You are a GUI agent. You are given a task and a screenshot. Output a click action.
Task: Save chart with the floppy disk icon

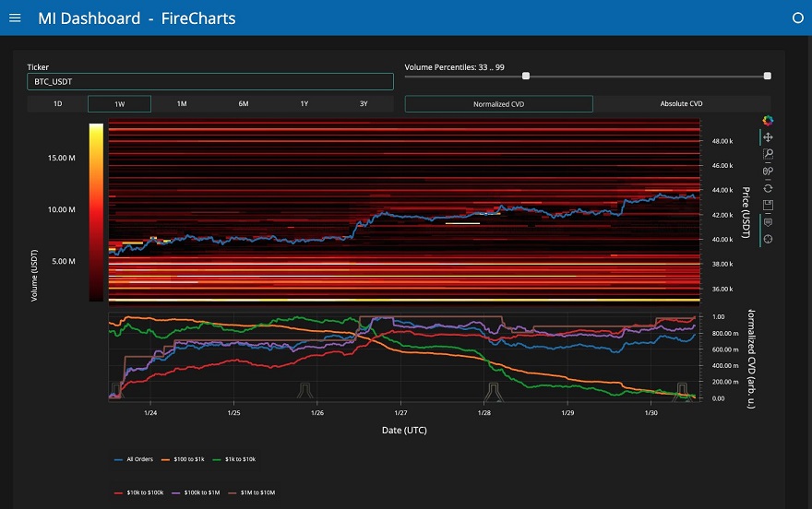(x=768, y=206)
